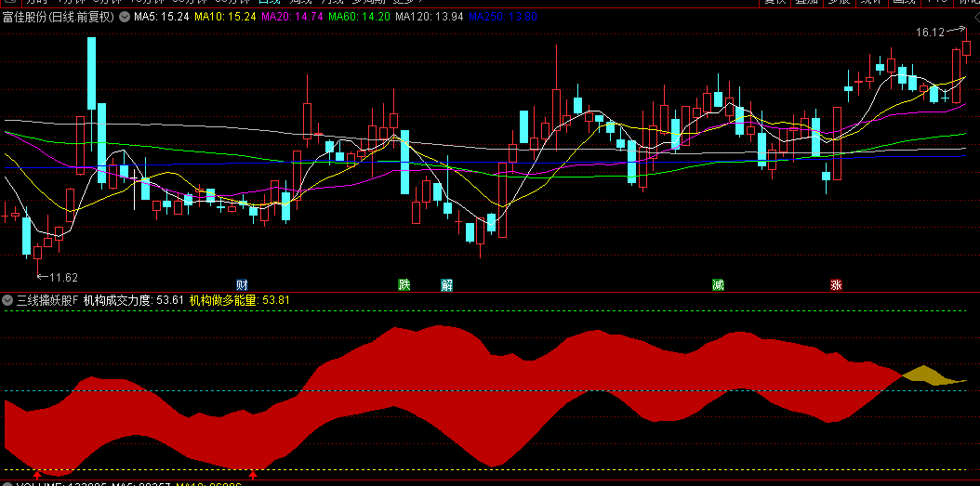Expand the 三线擒妖股F indicator dropdown arrow
980x486 pixels.
7,300
